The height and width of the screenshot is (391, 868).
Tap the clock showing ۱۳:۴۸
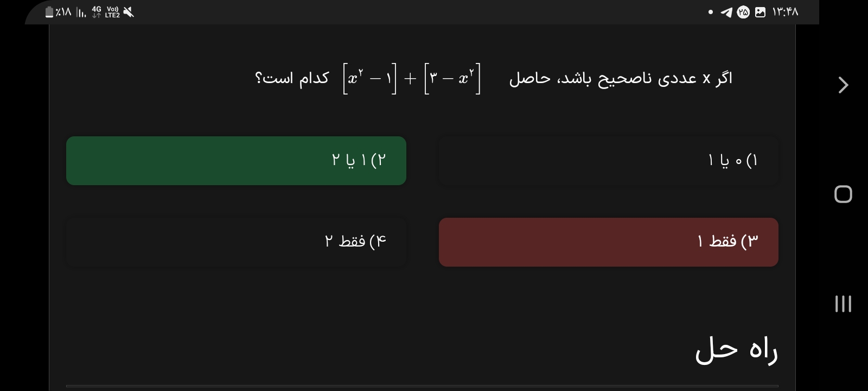[x=785, y=12]
